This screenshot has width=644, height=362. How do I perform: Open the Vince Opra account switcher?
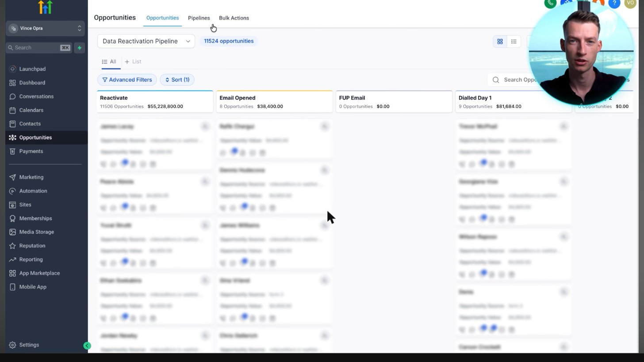45,28
